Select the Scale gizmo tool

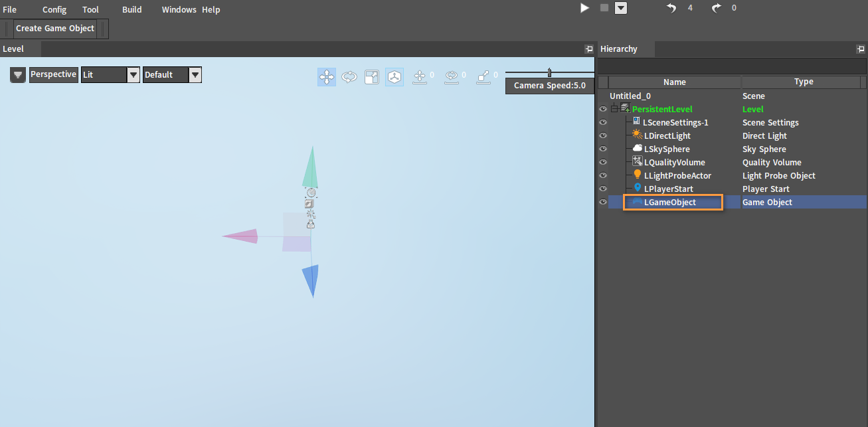tap(372, 77)
